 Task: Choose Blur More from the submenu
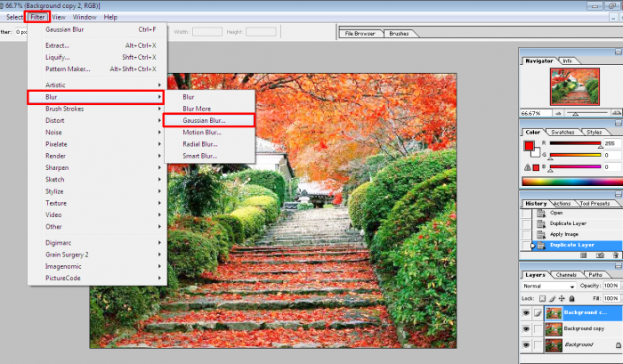point(209,109)
